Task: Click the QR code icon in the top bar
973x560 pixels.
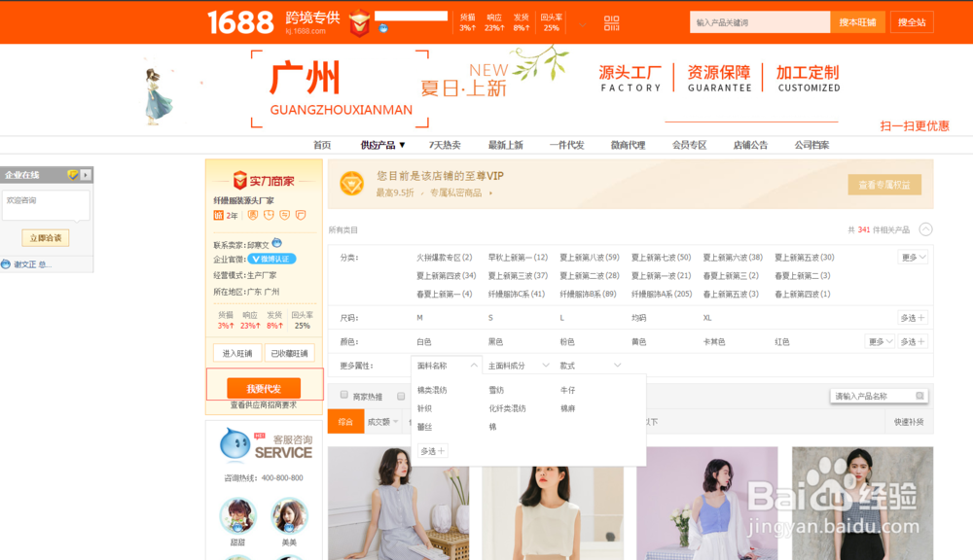Action: 611,21
